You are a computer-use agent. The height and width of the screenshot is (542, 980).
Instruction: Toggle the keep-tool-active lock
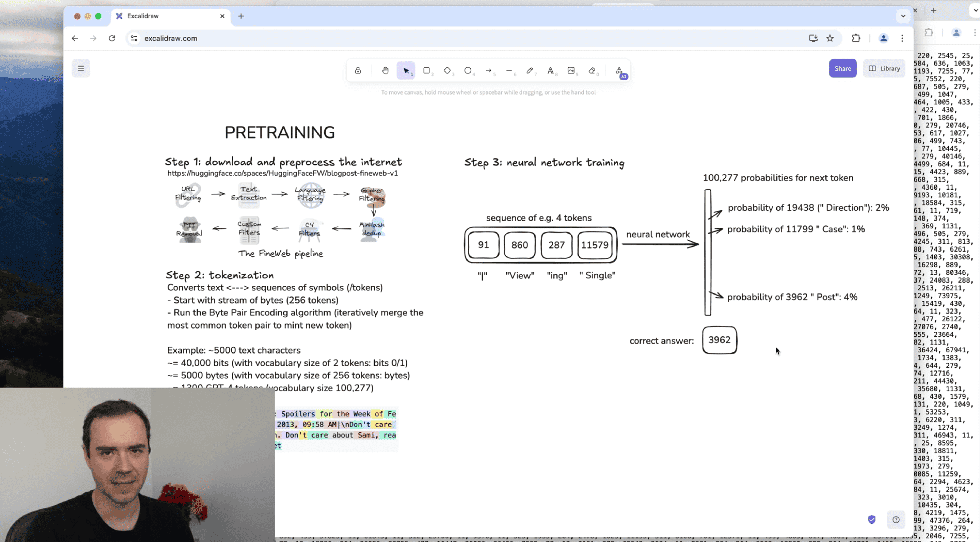pos(358,70)
